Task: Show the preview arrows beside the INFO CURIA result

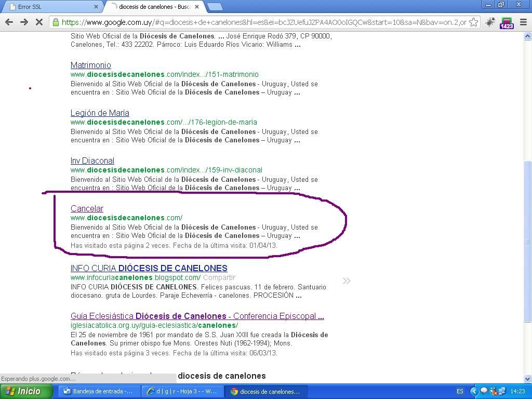Action: pyautogui.click(x=347, y=281)
